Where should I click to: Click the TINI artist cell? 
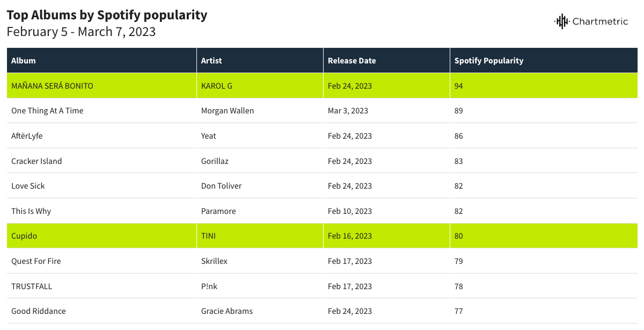click(208, 236)
